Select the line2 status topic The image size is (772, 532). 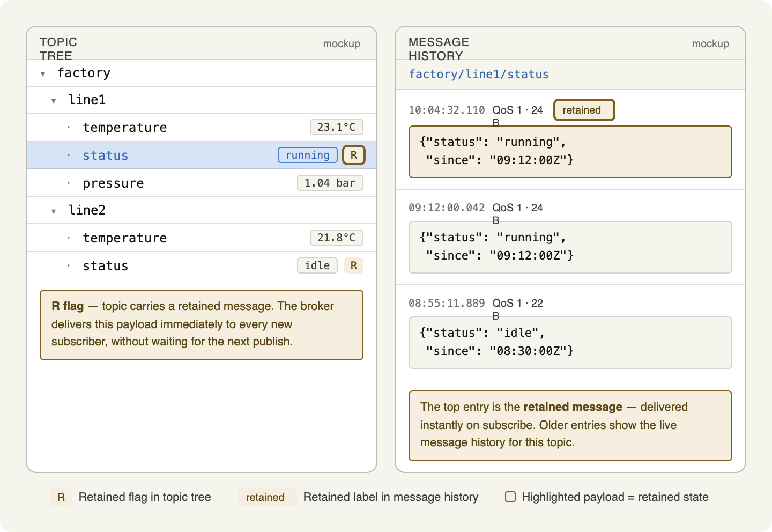[202, 265]
